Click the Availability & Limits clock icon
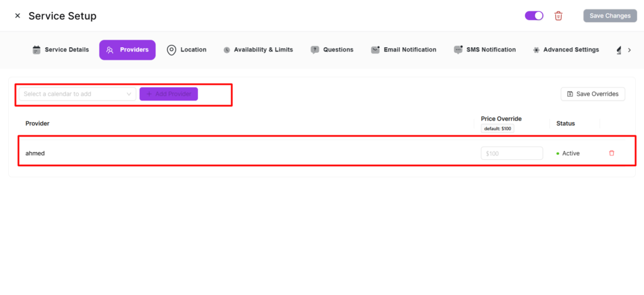Viewport: 644px width, 295px height. [226, 50]
